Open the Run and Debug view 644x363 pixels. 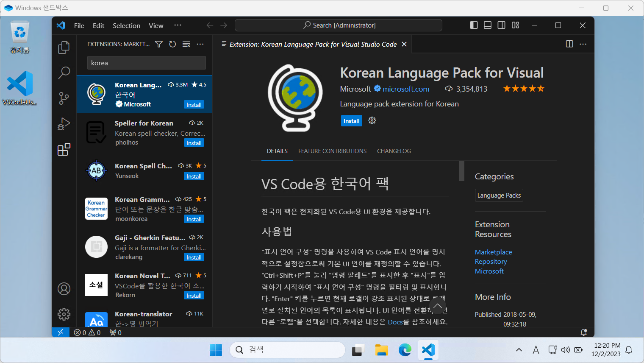point(64,124)
